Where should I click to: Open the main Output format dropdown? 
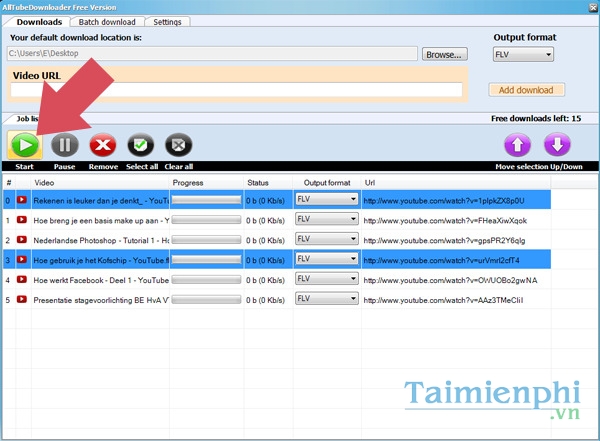tap(523, 55)
